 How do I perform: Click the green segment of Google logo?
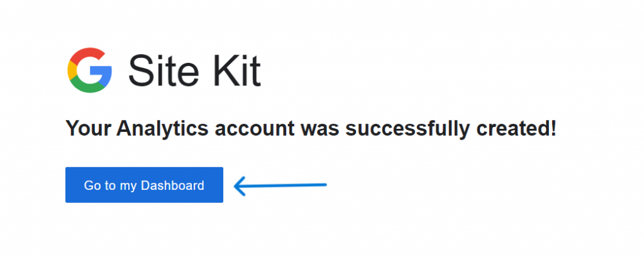(88, 86)
